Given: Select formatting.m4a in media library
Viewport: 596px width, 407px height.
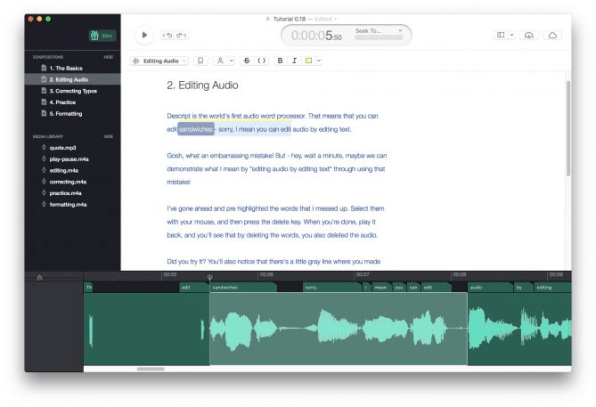Looking at the screenshot, I should [x=68, y=204].
